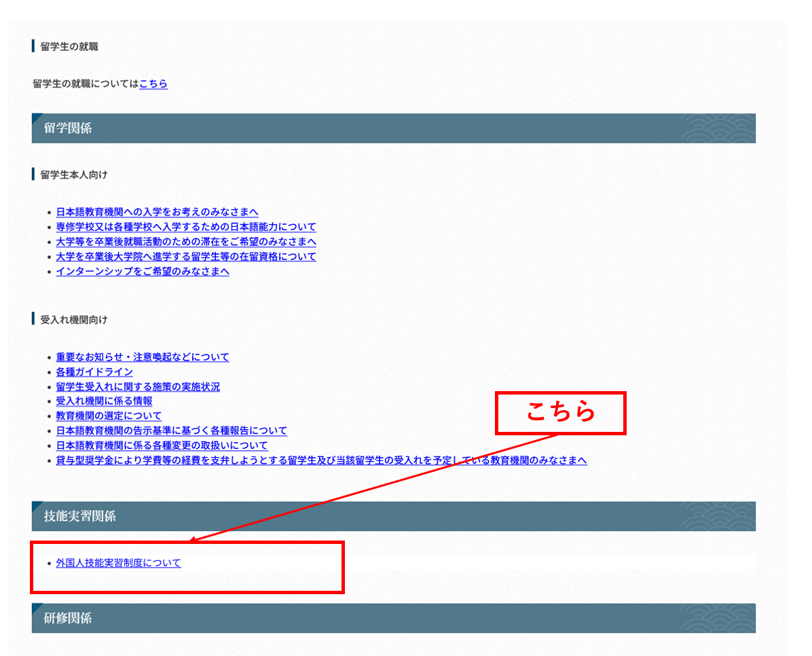Click the red boxed こちら annotation label

[560, 413]
